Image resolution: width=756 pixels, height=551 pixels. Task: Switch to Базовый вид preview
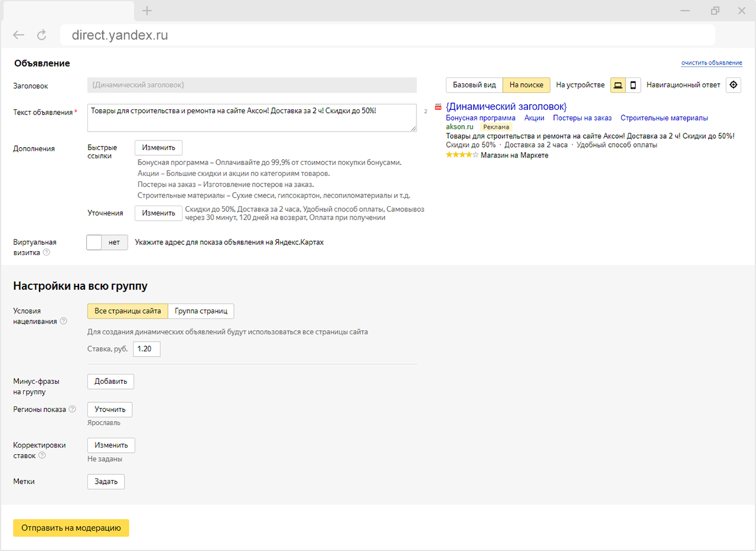(x=474, y=85)
